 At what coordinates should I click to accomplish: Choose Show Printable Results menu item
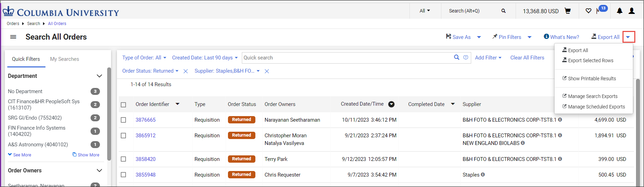(589, 79)
